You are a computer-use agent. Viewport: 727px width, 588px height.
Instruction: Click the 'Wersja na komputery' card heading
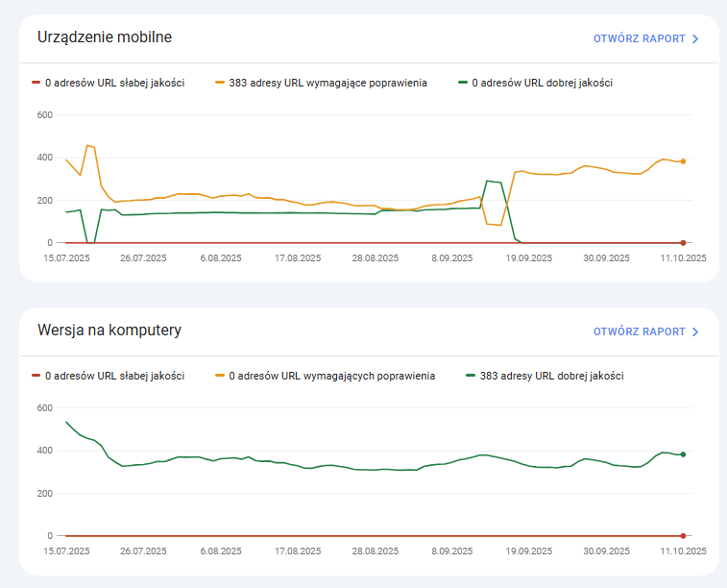coord(109,331)
